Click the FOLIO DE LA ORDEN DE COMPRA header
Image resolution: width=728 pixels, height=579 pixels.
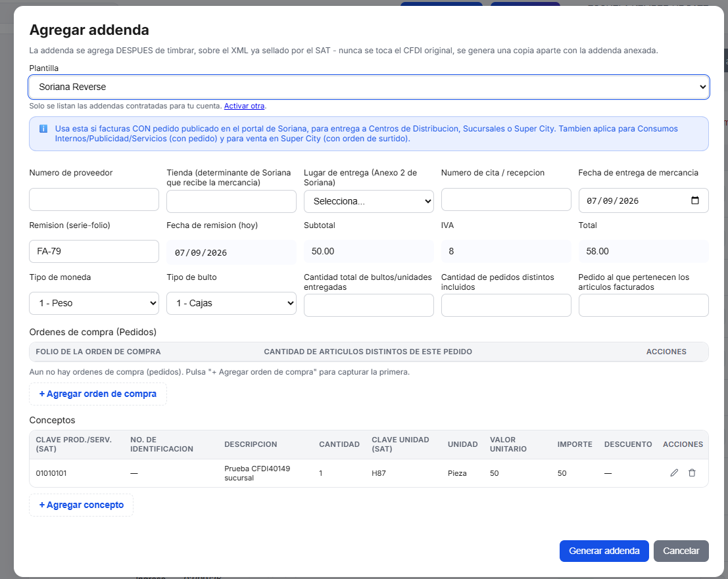[98, 352]
